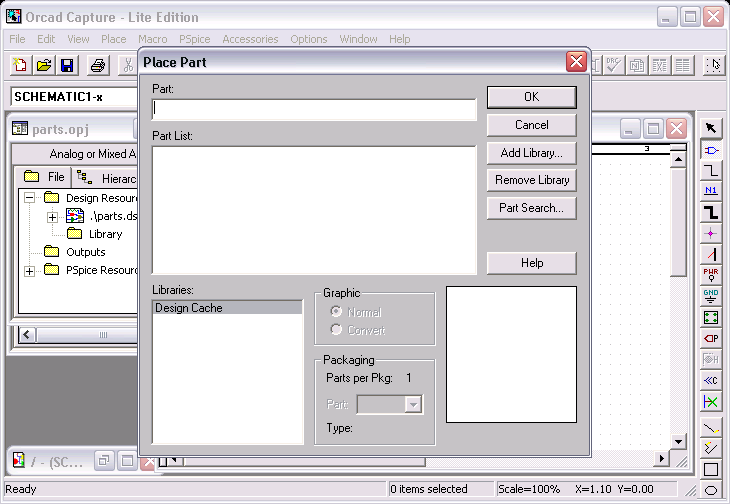Screen dimensions: 730x504
Task: Select the Place Ground GND tool
Action: pyautogui.click(x=710, y=296)
